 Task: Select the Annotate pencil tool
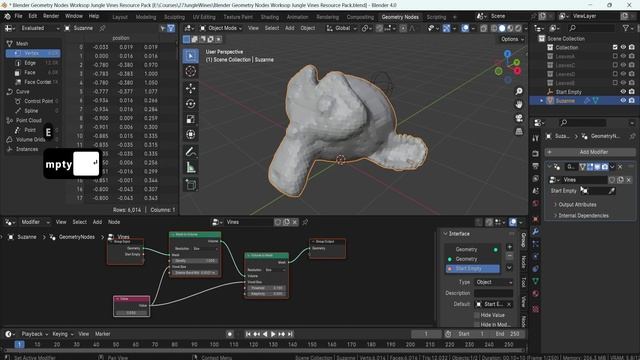(x=191, y=152)
